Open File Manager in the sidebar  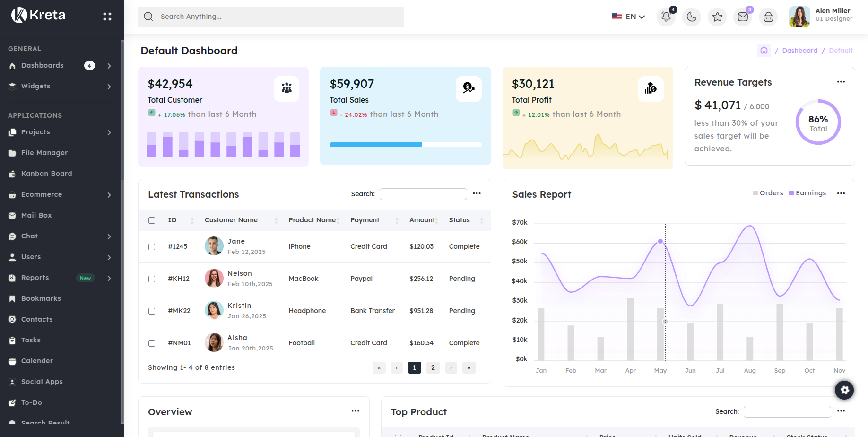[44, 153]
